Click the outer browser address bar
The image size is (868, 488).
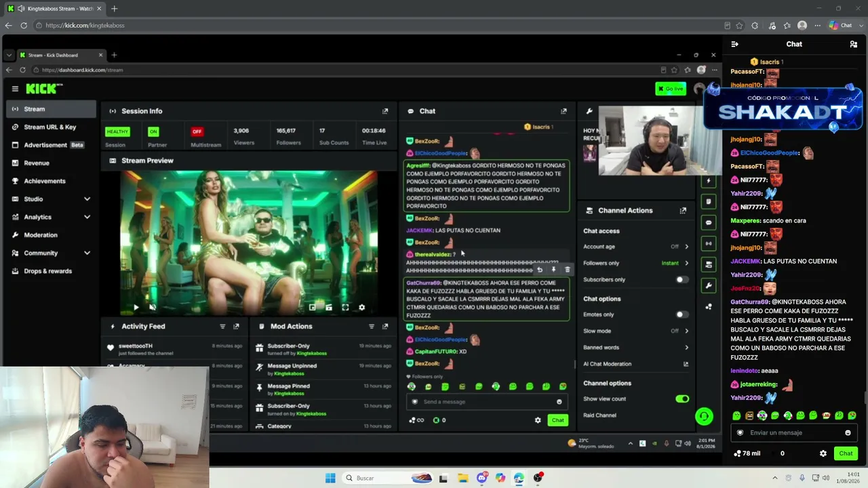coord(380,26)
